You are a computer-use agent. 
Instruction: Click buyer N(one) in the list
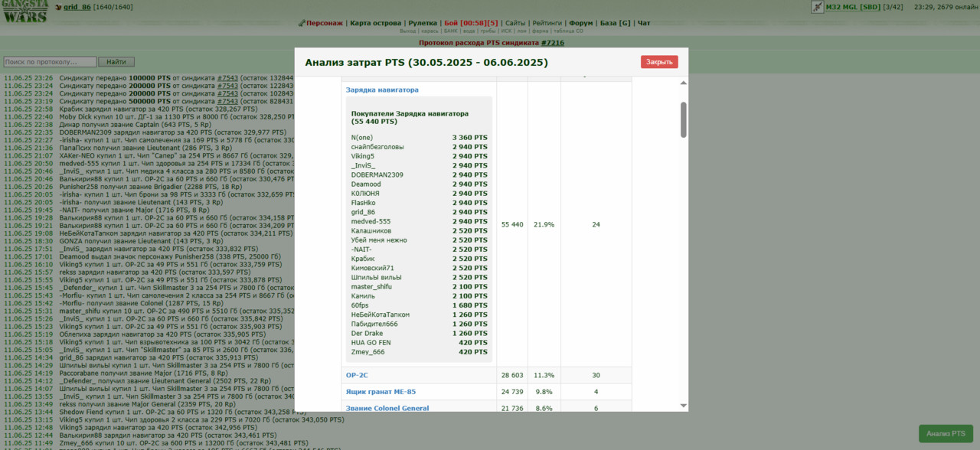[x=362, y=138]
